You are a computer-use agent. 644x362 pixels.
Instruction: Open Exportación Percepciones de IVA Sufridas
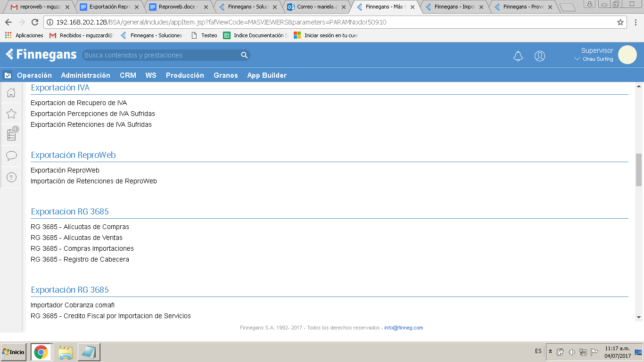[93, 114]
